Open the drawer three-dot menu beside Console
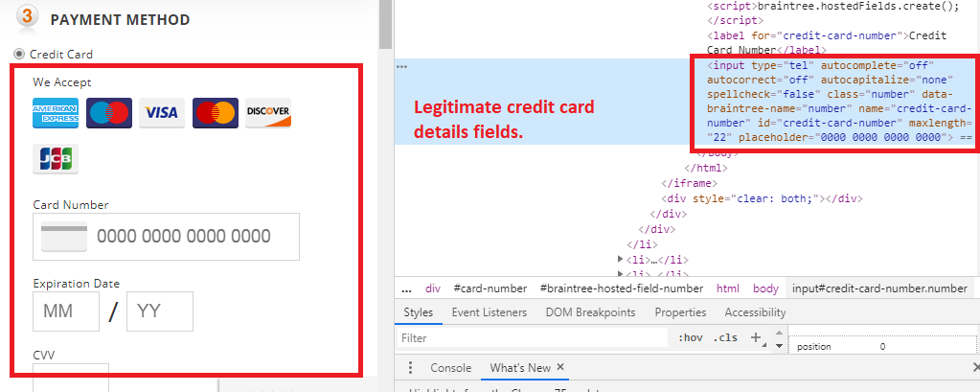The image size is (980, 392). click(x=410, y=368)
